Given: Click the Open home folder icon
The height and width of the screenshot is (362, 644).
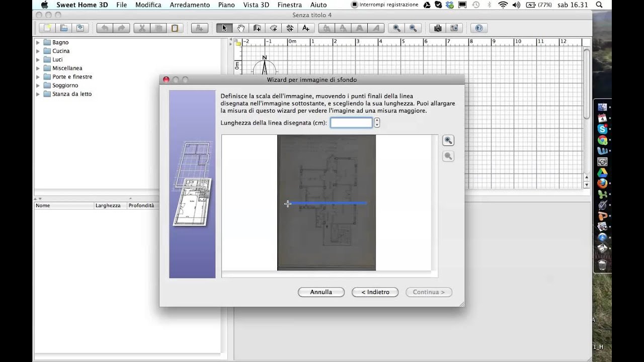Looking at the screenshot, I should point(63,28).
